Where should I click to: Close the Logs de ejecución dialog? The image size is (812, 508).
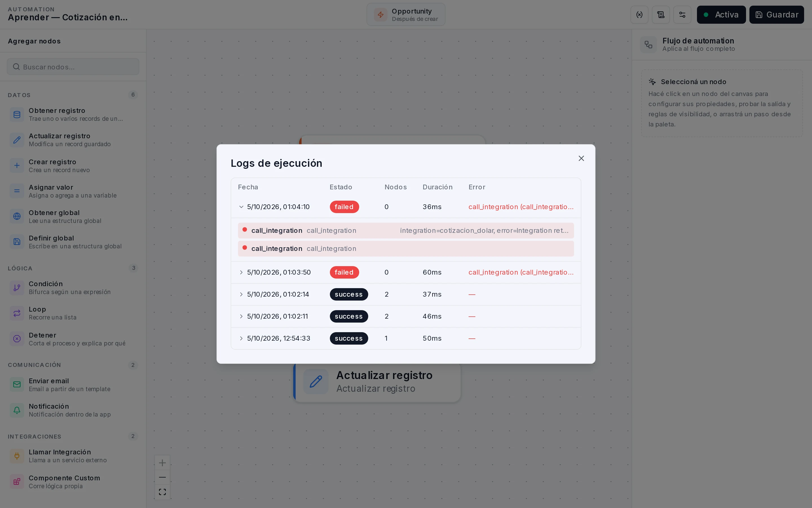[x=581, y=158]
